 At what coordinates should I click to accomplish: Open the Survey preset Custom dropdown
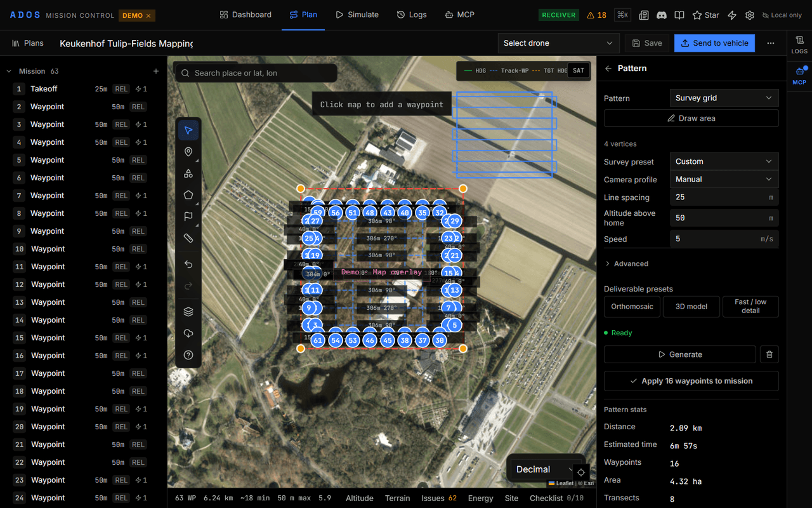[x=724, y=161]
